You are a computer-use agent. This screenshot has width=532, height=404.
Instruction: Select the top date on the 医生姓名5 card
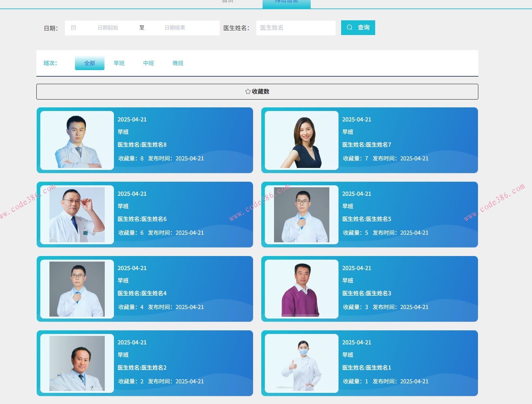point(357,194)
